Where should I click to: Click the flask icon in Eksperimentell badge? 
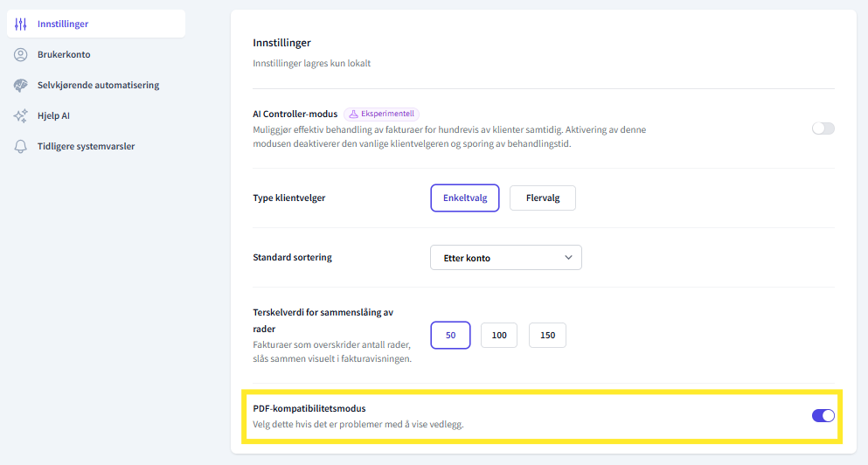pos(354,114)
